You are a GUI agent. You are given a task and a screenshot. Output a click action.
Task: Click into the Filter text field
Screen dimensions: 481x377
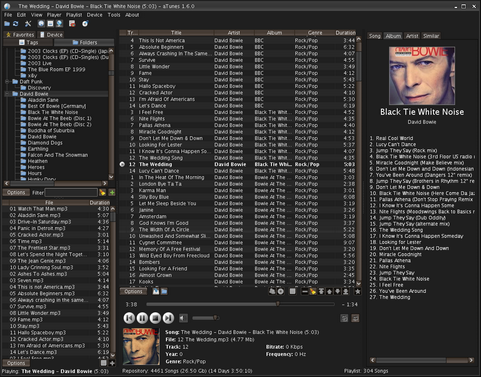pos(71,193)
